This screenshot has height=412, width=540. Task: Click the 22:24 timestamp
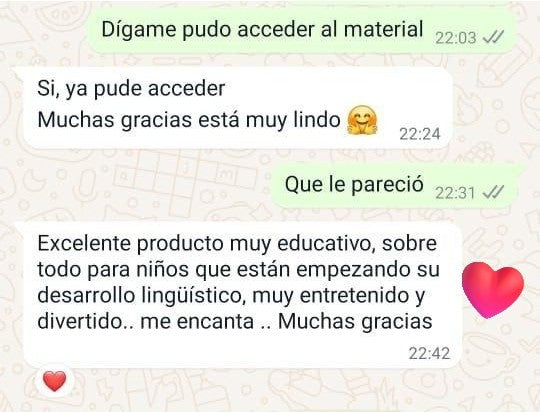click(420, 134)
